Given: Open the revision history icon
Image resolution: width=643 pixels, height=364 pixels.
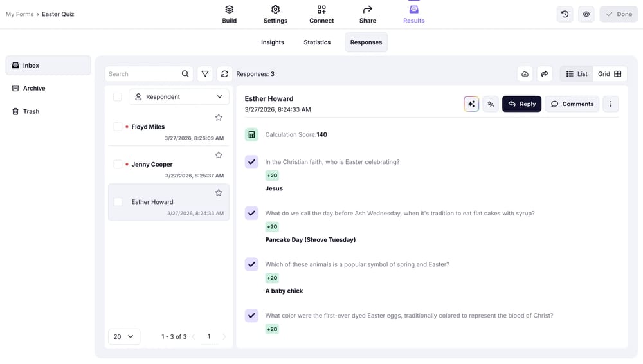Looking at the screenshot, I should pyautogui.click(x=565, y=14).
